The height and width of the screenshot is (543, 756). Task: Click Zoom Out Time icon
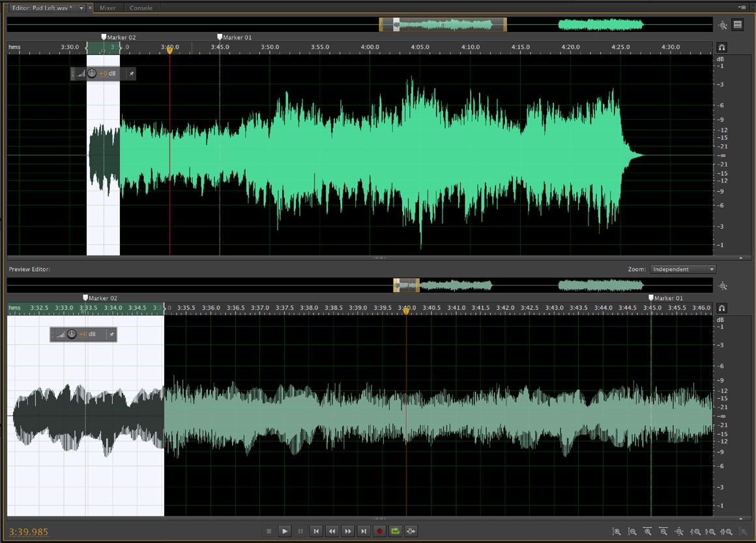pyautogui.click(x=663, y=531)
